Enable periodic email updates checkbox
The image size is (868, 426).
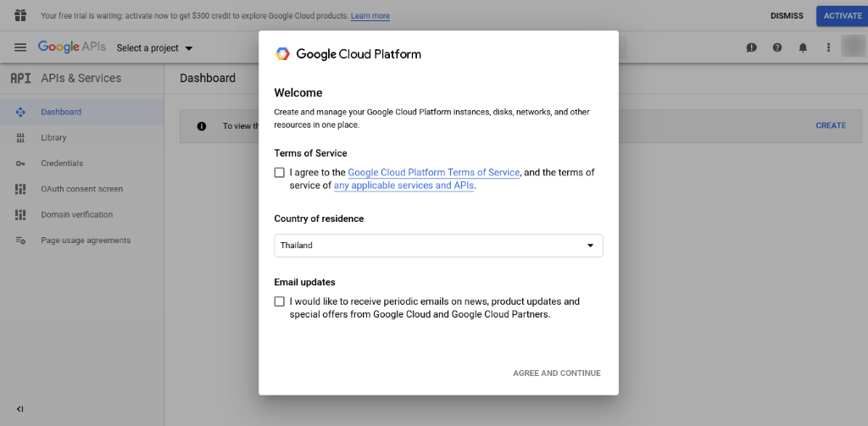(x=280, y=302)
